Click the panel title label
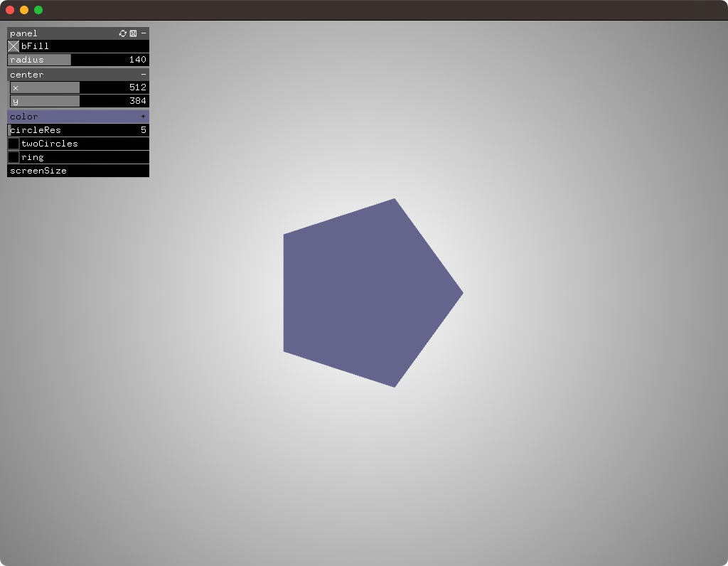Image resolution: width=728 pixels, height=566 pixels. (24, 33)
